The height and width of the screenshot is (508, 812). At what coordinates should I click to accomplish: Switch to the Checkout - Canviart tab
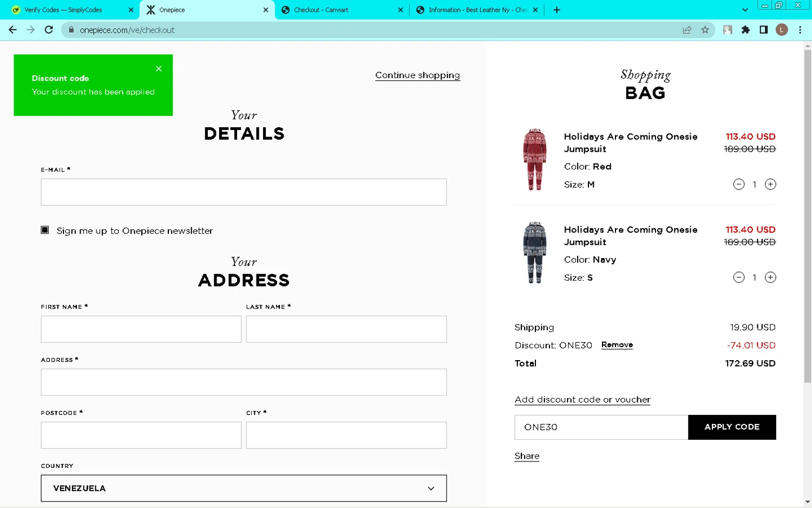pos(341,10)
